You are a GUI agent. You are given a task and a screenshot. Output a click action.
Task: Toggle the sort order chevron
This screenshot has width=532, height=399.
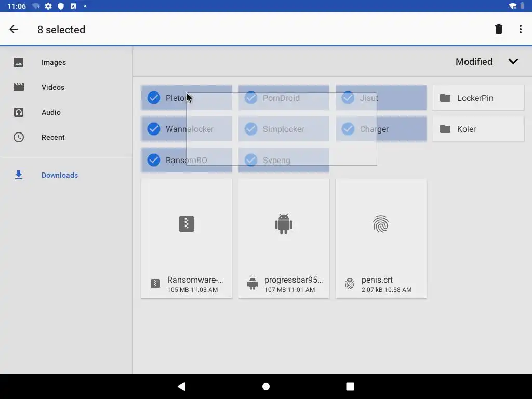point(513,62)
